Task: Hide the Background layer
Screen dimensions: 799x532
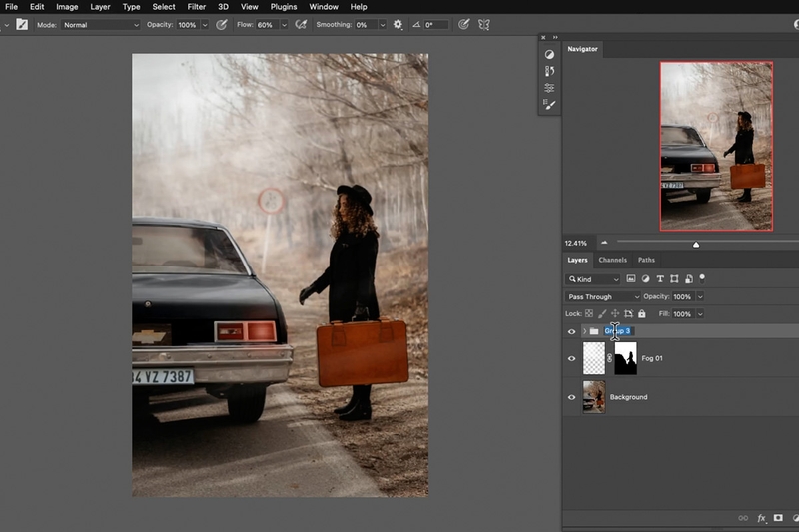Action: coord(571,397)
